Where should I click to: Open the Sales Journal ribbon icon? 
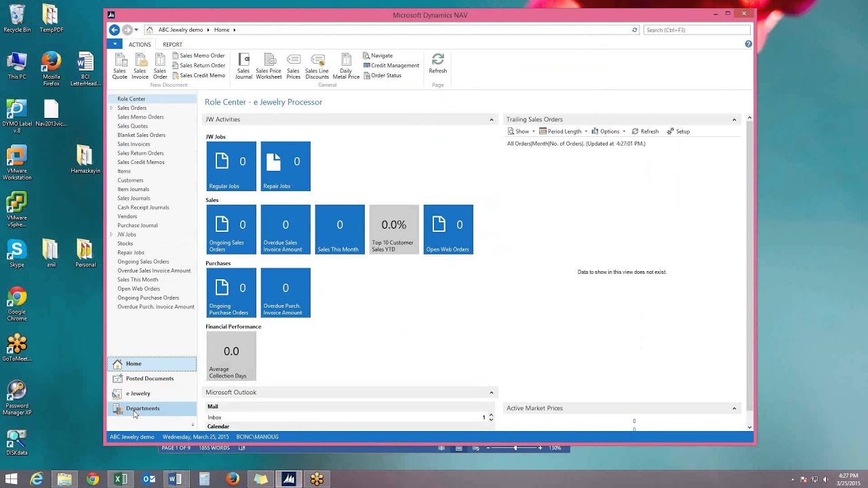pos(243,66)
